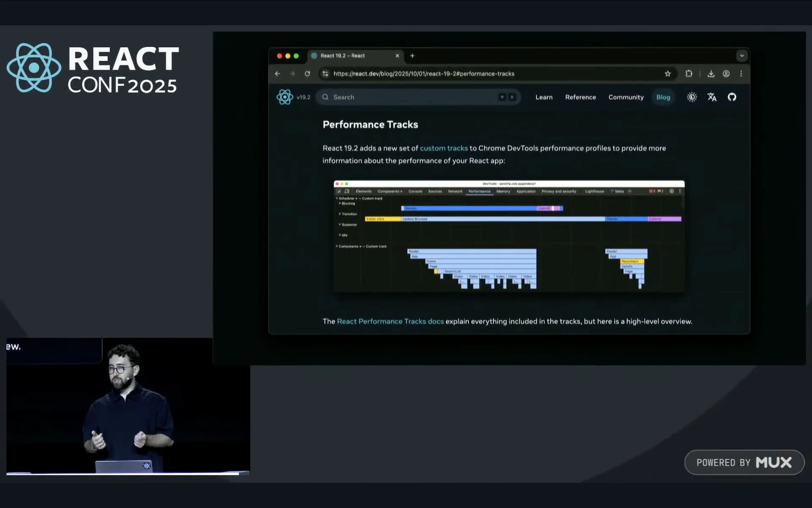Bookmark page with the star icon
This screenshot has height=508, width=812.
click(667, 74)
